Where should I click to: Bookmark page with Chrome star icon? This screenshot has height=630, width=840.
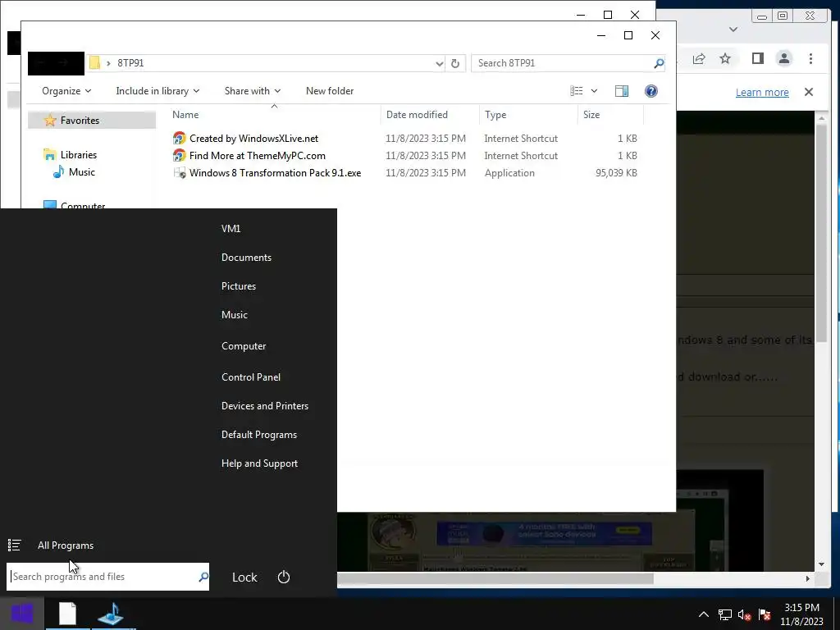(x=725, y=58)
